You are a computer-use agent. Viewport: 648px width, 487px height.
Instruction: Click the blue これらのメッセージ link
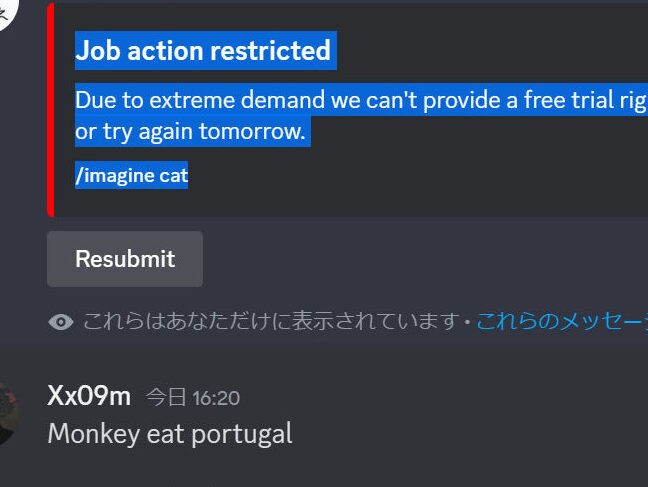[560, 322]
